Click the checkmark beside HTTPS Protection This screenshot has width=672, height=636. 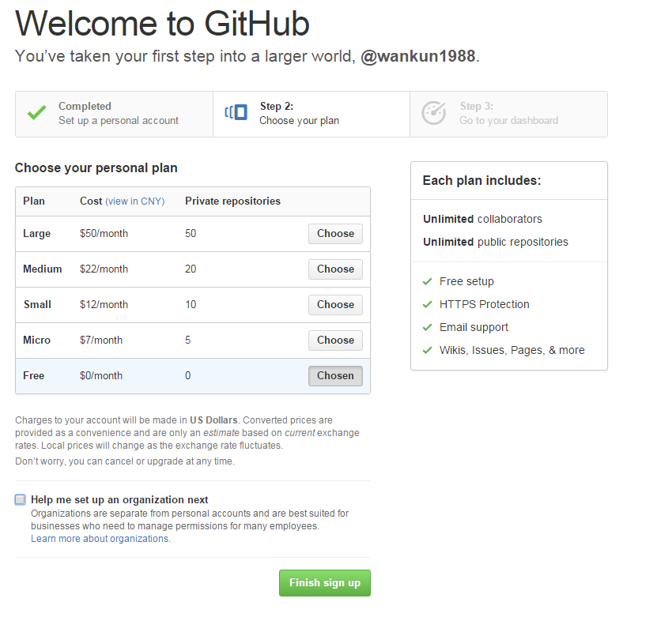(x=427, y=304)
